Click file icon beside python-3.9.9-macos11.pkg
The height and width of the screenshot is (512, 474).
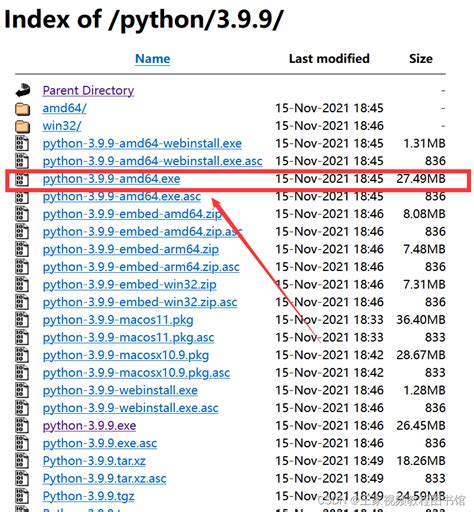pos(22,320)
